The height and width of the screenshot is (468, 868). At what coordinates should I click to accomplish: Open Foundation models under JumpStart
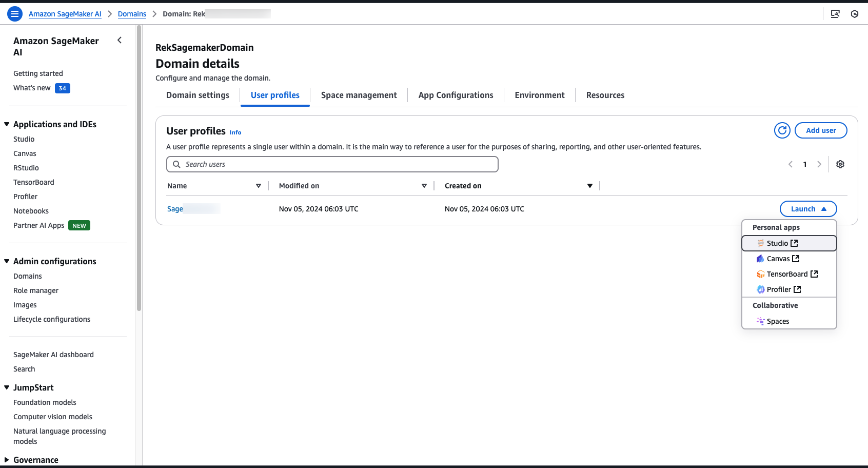coord(45,402)
